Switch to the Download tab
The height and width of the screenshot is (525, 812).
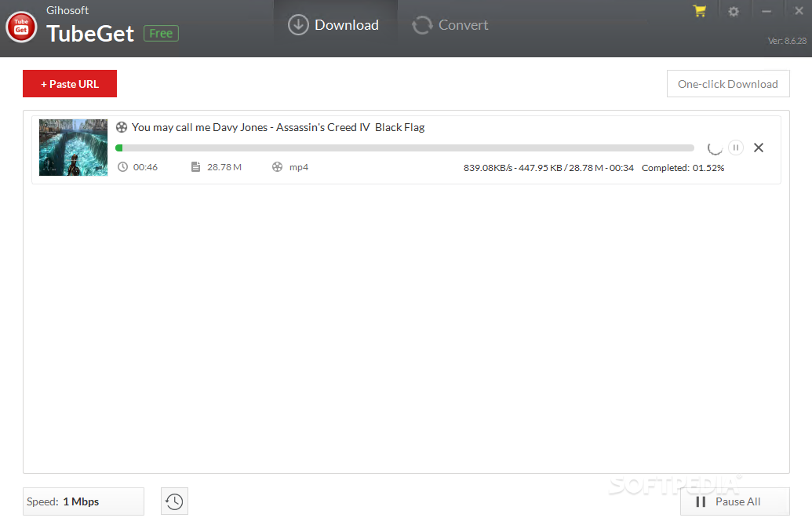coord(334,25)
